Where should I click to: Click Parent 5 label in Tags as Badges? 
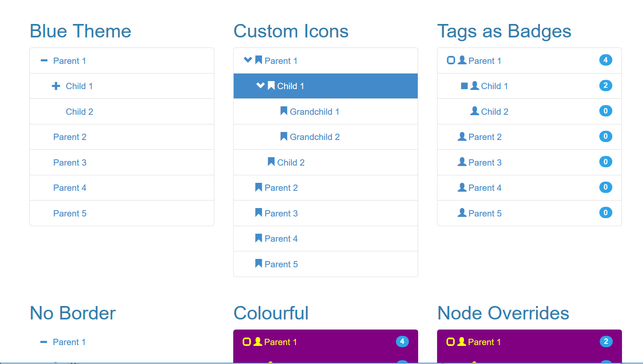coord(485,214)
